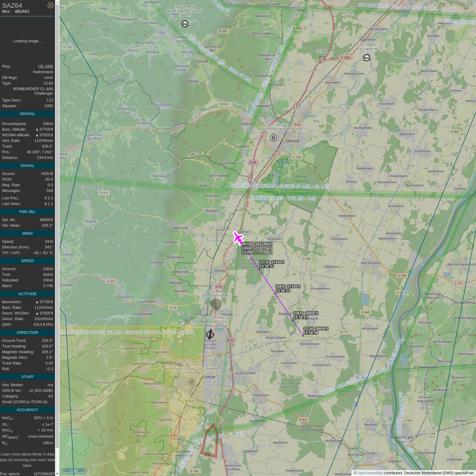The width and height of the screenshot is (476, 476).
Task: Click the Colmar 380 kHz NDB beacon icon
Action: point(216,304)
